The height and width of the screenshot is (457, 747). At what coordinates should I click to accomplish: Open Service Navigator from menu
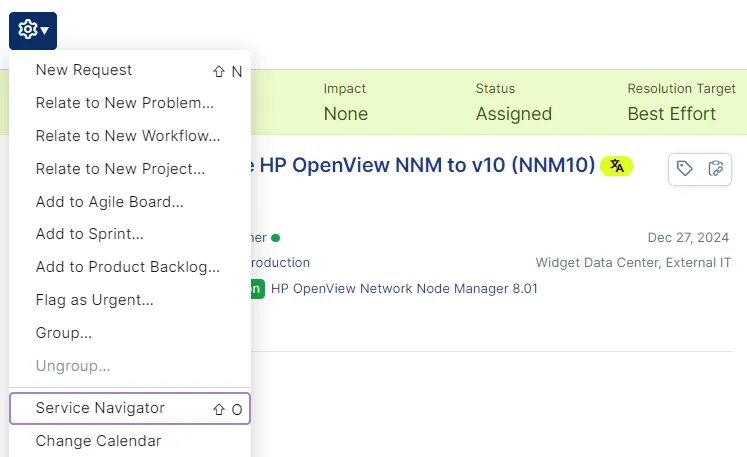130,408
